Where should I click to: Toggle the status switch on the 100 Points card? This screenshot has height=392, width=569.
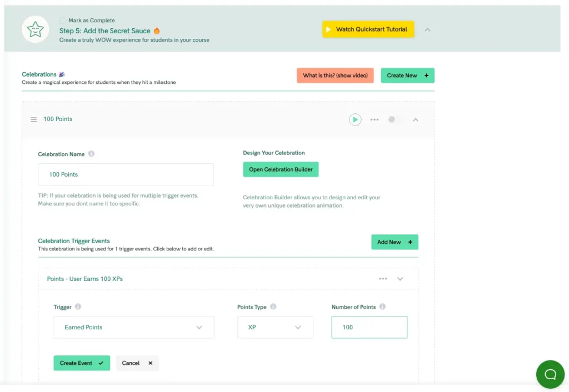click(393, 119)
